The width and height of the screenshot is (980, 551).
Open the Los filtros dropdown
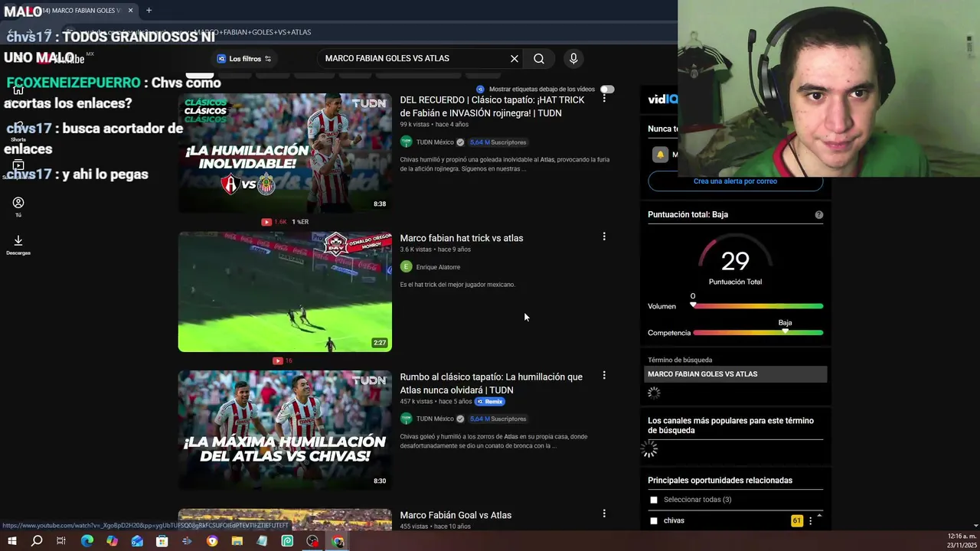(x=244, y=59)
